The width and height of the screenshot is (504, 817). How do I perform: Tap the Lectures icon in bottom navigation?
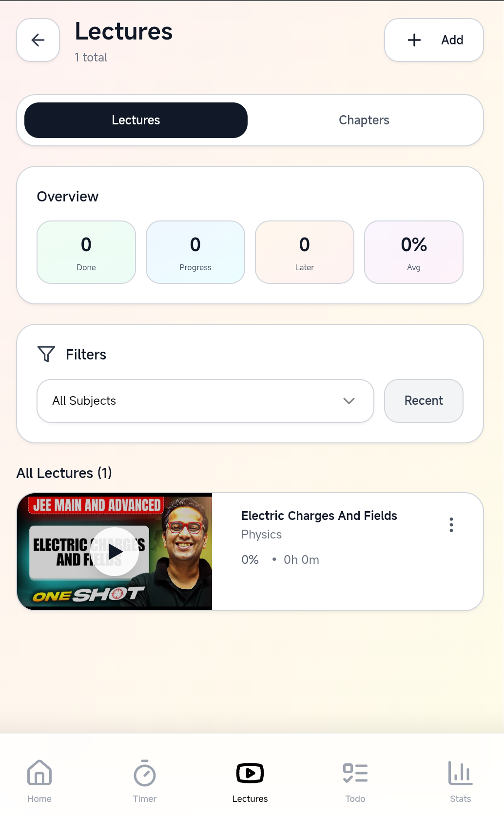pos(250,773)
